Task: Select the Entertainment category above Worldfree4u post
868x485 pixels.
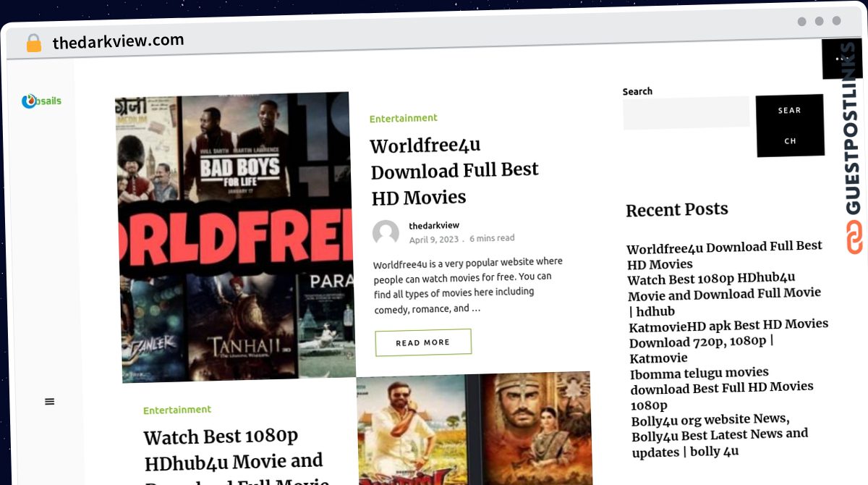Action: pyautogui.click(x=404, y=118)
